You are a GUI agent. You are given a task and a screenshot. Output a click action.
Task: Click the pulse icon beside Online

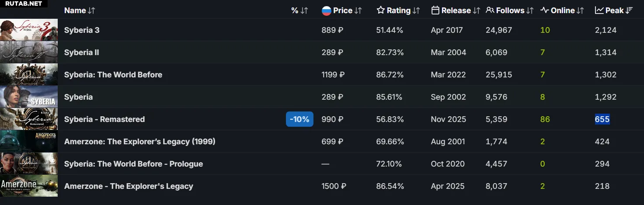coord(544,10)
